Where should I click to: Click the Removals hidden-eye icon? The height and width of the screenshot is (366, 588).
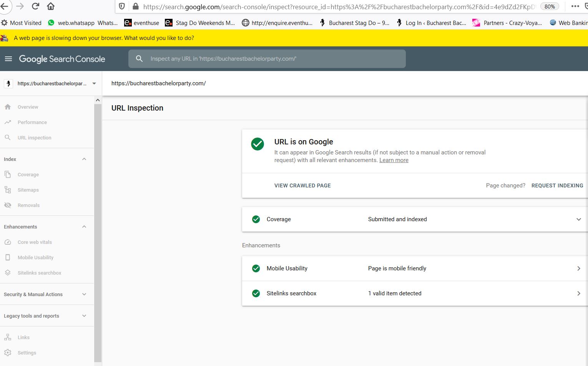(8, 205)
